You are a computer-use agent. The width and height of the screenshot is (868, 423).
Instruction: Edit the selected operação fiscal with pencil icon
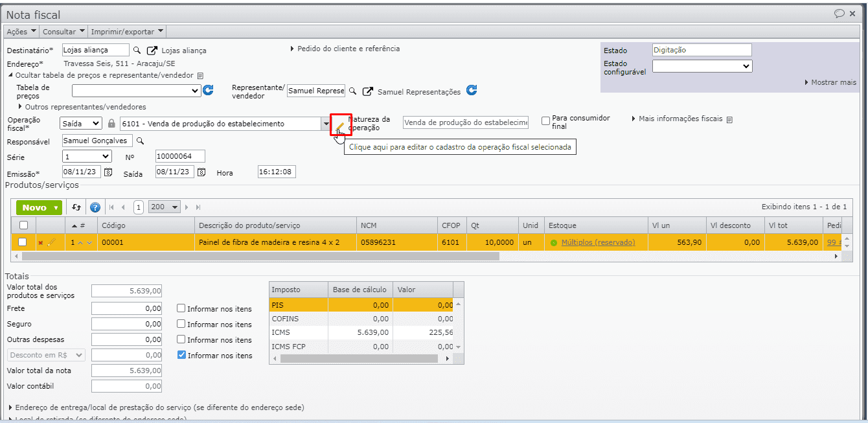point(341,125)
